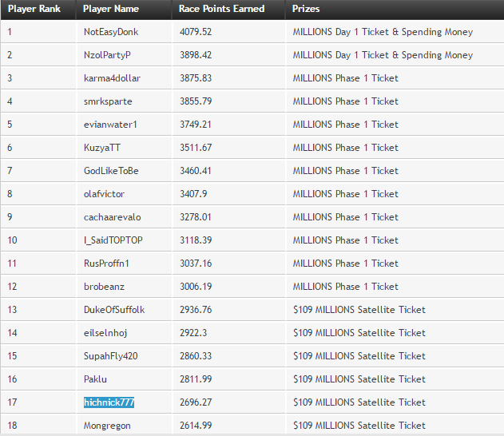This screenshot has width=504, height=436.
Task: Click player name GodLikeToBe
Action: (111, 171)
